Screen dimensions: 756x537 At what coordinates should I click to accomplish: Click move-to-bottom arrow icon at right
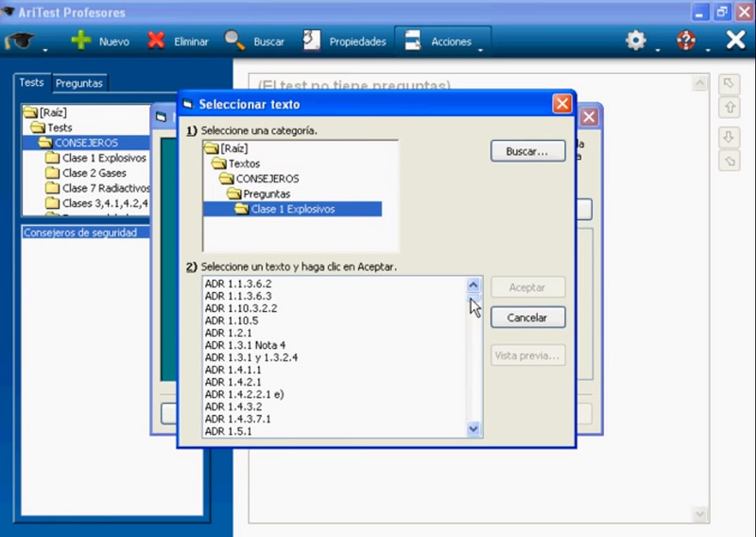[x=729, y=161]
